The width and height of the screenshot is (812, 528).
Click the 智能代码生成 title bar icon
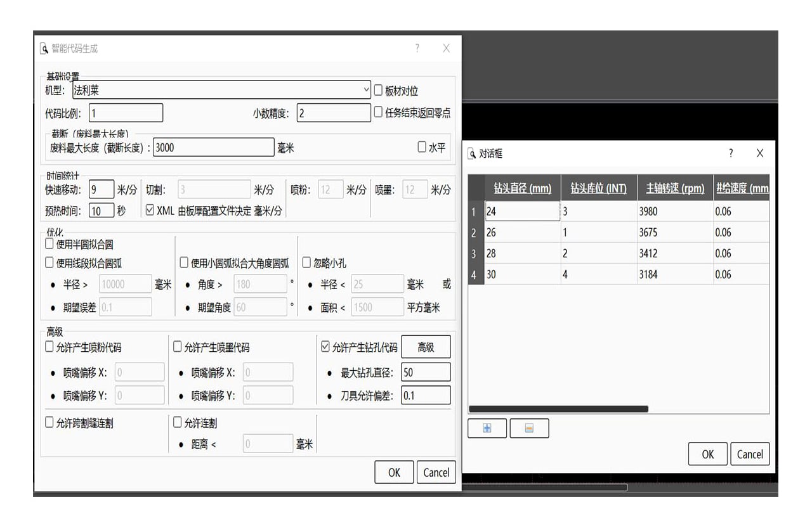click(x=44, y=49)
